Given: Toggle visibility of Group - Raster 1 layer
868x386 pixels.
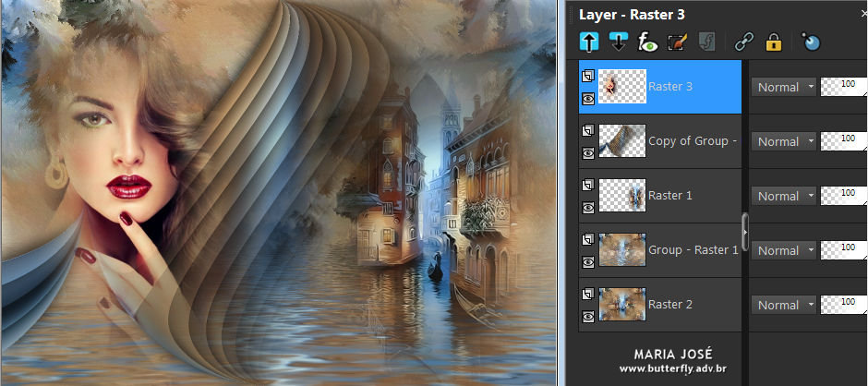Looking at the screenshot, I should pyautogui.click(x=588, y=262).
